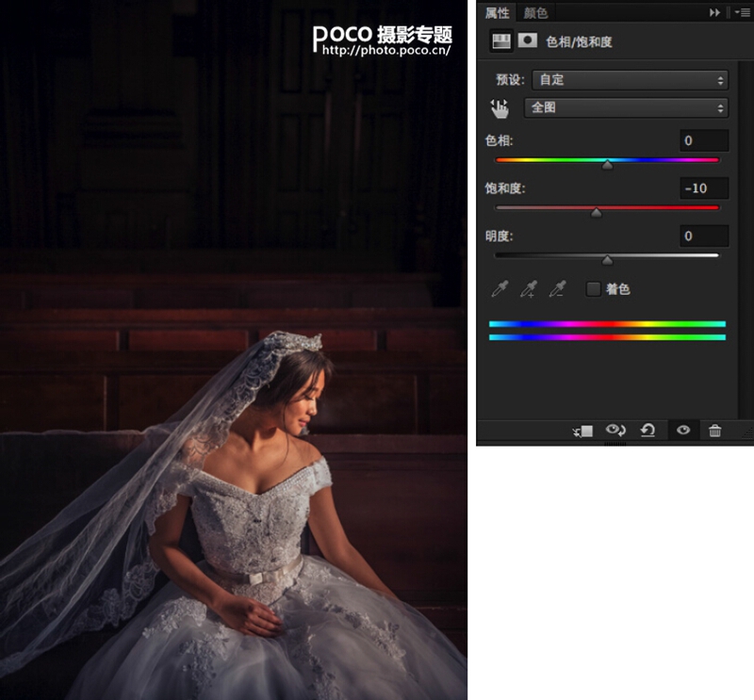Click the 色相 value field
Viewport: 754px width, 700px height.
(704, 140)
